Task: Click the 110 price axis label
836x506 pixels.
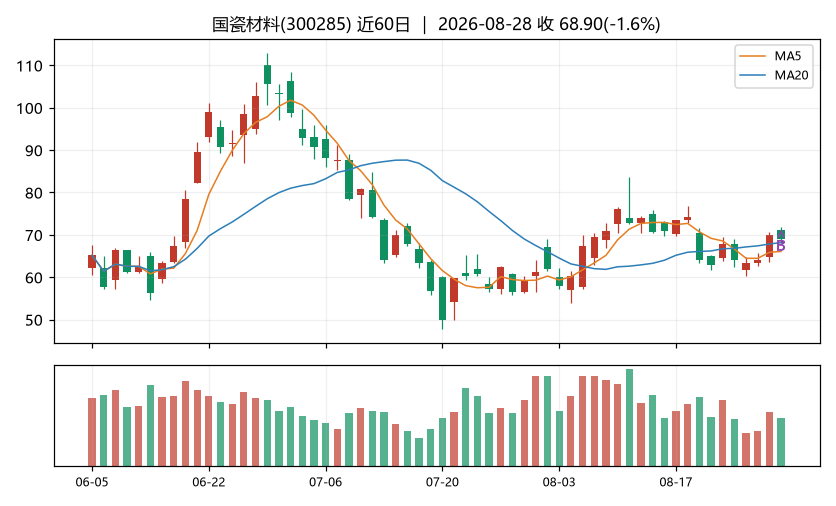Action: [x=29, y=66]
